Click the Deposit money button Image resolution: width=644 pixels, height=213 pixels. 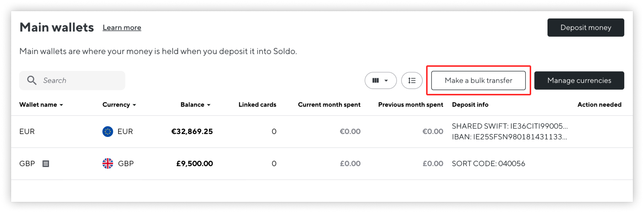tap(586, 27)
